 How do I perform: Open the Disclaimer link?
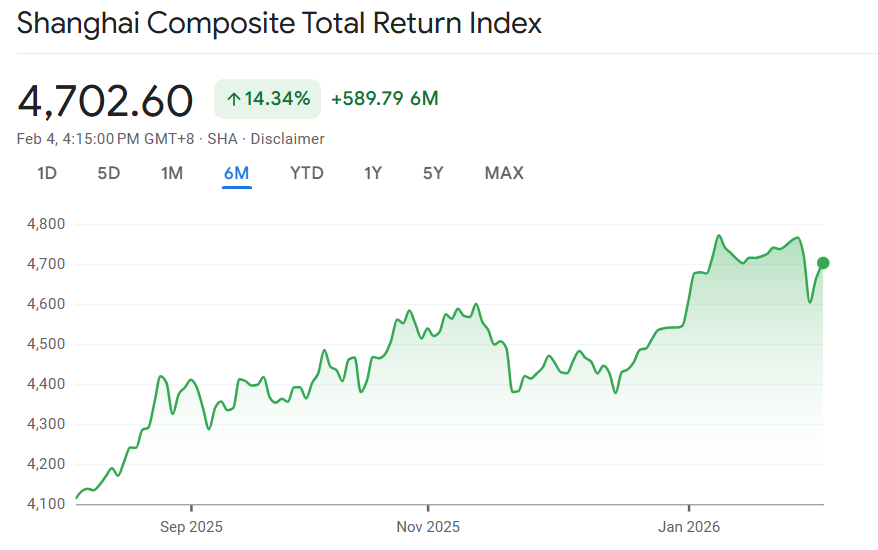tap(287, 139)
